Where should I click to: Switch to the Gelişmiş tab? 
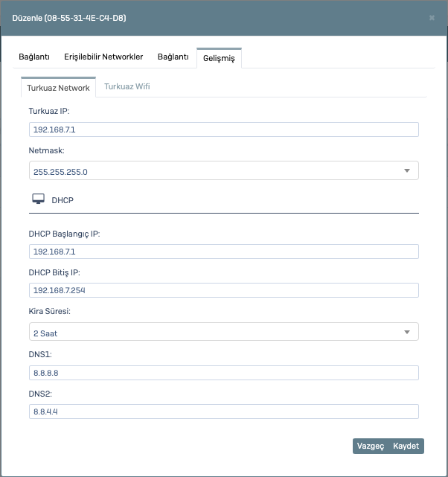click(x=219, y=58)
